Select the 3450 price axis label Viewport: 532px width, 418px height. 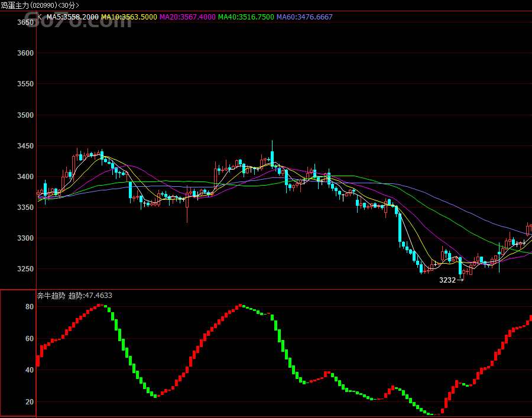25,146
